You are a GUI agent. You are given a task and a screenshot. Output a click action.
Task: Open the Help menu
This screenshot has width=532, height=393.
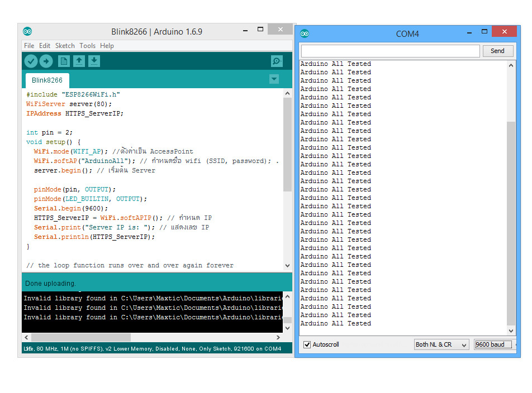click(107, 46)
